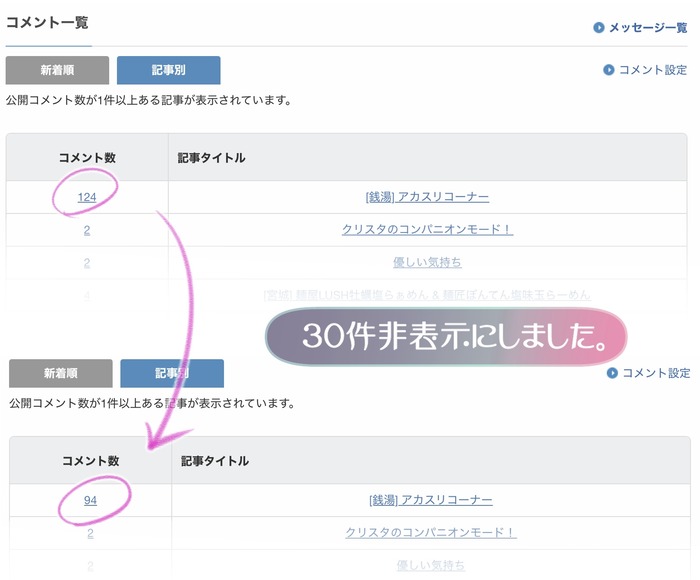
Task: Open the upper コメント設定 link
Action: 653,70
